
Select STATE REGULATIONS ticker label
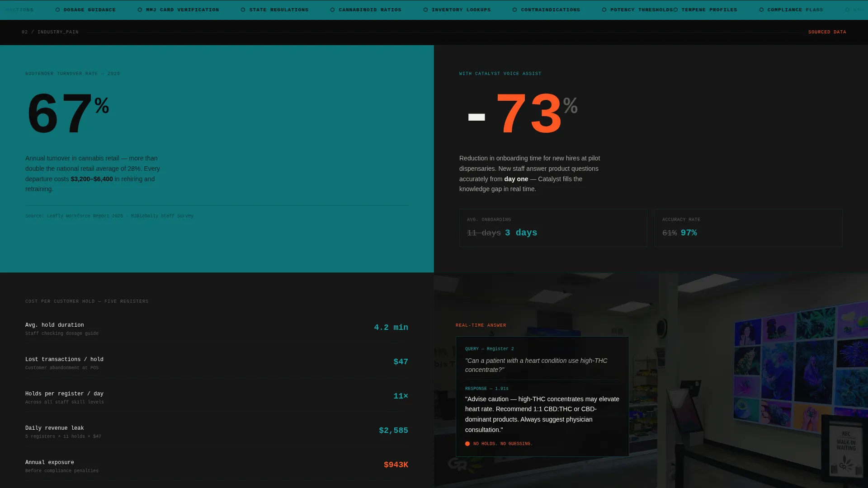click(279, 9)
